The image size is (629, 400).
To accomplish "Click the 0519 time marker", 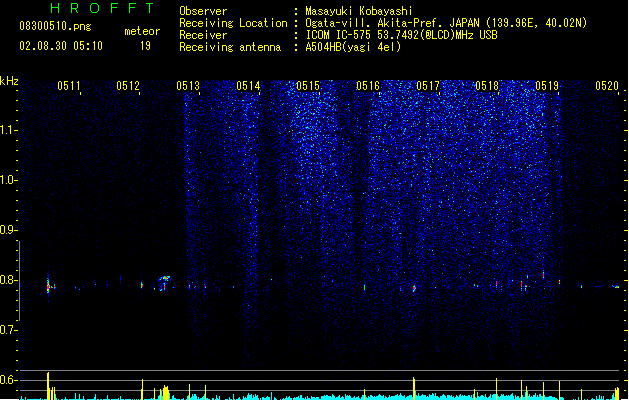I will tap(547, 86).
